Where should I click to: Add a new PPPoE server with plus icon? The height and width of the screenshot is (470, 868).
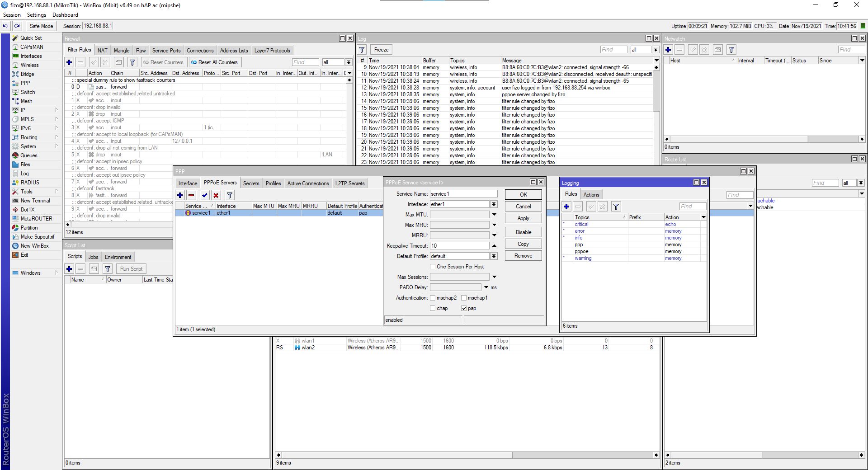180,195
